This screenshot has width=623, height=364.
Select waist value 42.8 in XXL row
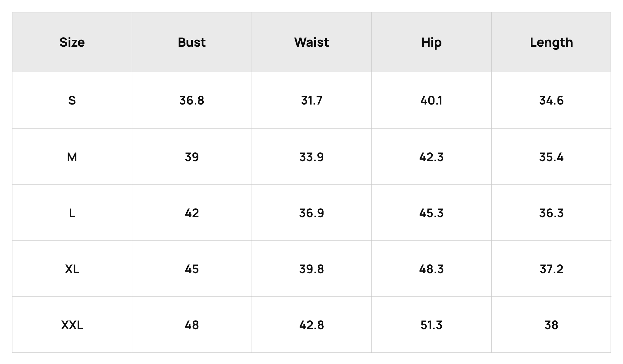pyautogui.click(x=311, y=325)
